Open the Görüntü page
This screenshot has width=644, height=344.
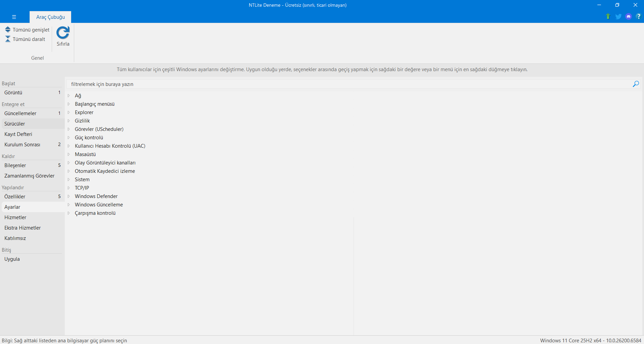(x=33, y=93)
